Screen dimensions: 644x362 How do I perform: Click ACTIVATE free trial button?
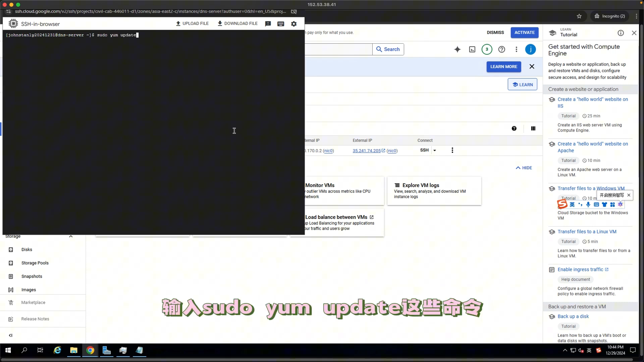point(525,33)
